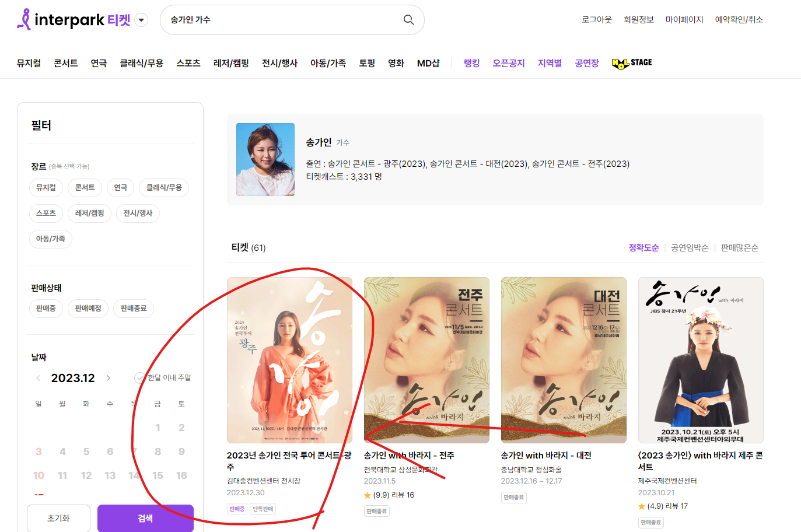Select the 뮤지컬 menu item
801x532 pixels.
pyautogui.click(x=29, y=63)
